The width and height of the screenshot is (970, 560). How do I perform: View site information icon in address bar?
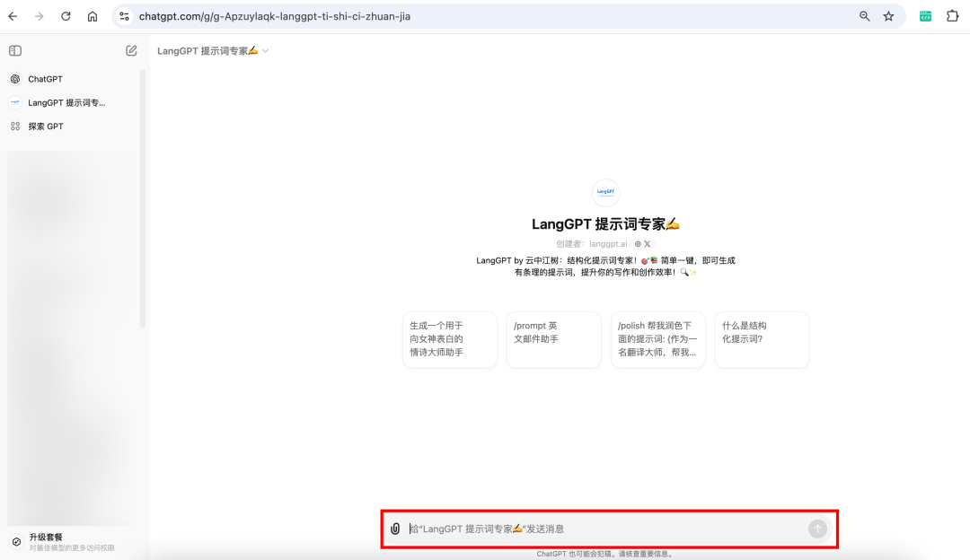tap(124, 17)
